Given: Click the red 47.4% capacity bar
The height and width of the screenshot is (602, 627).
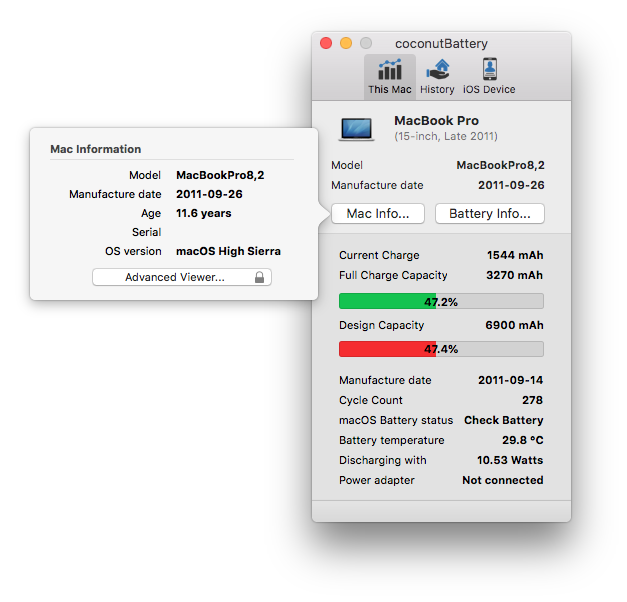Looking at the screenshot, I should (x=441, y=349).
